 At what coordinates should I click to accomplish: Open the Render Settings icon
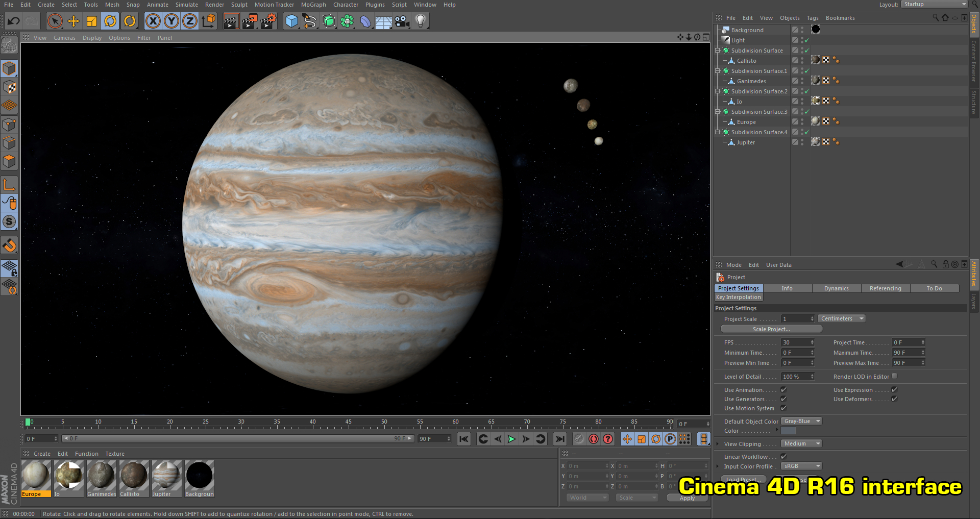tap(268, 21)
